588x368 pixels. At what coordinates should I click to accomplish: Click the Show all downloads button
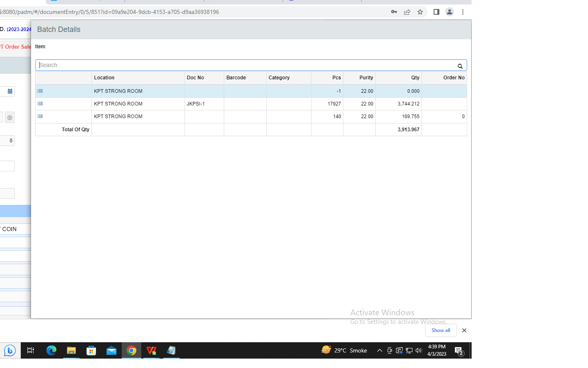[x=441, y=330]
